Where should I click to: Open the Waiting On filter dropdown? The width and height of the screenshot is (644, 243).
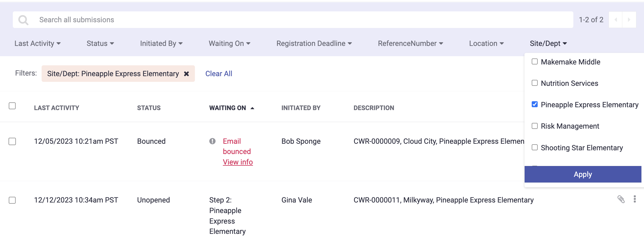point(229,43)
